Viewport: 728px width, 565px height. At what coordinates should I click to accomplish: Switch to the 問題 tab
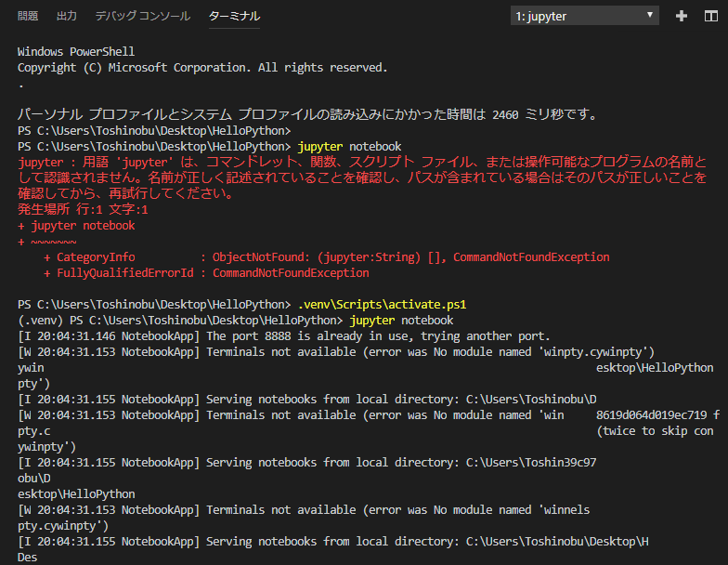pos(28,17)
